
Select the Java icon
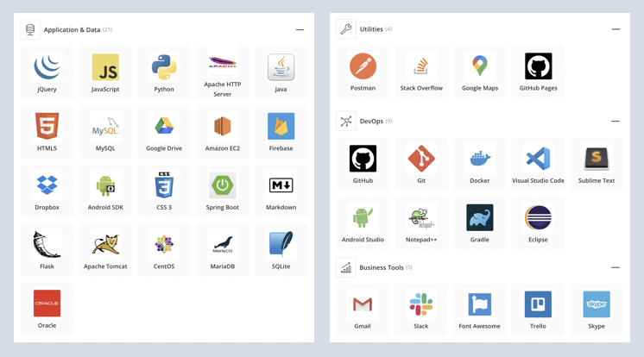point(281,67)
